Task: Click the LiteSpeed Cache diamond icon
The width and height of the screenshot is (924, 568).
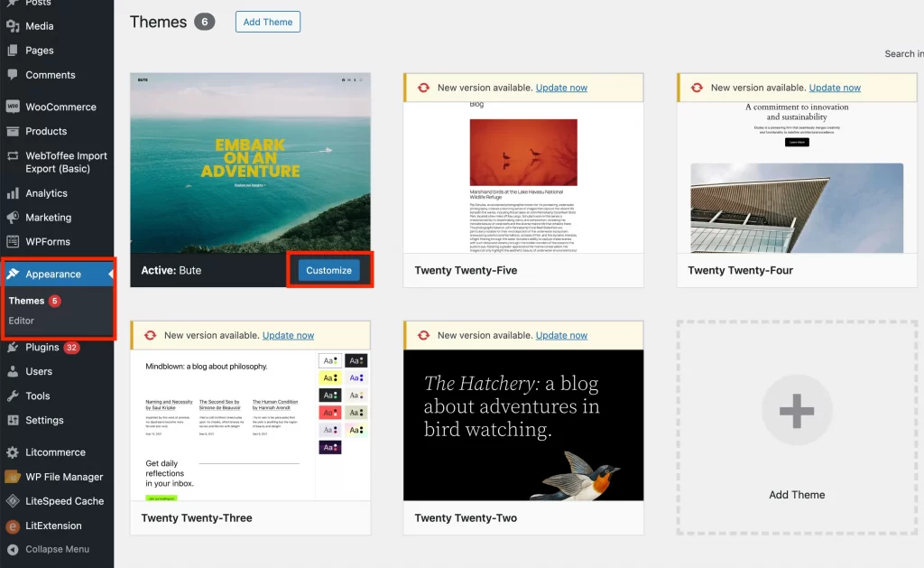Action: pos(13,501)
